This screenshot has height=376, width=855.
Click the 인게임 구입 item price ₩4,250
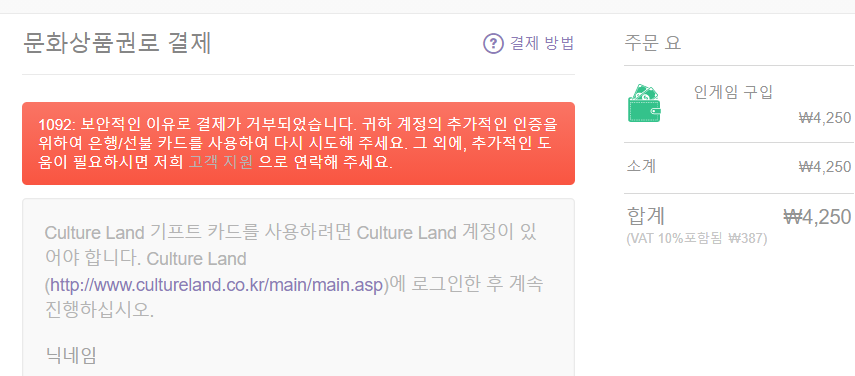click(x=824, y=117)
